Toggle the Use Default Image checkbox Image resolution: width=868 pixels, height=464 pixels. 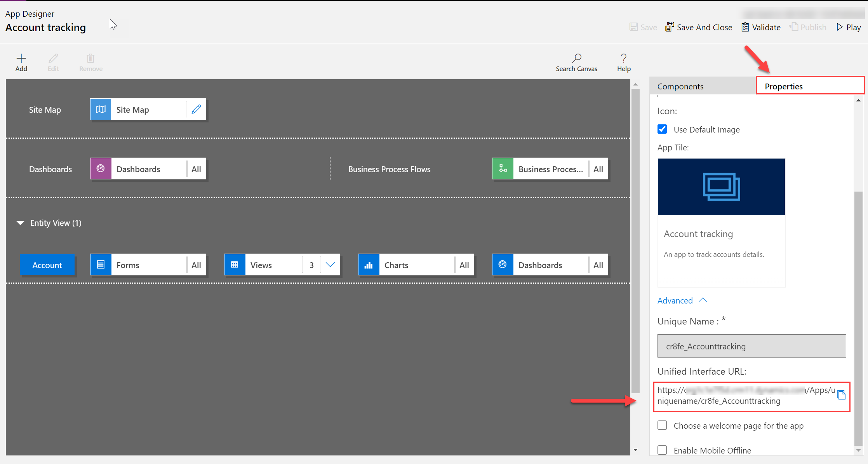click(x=663, y=129)
